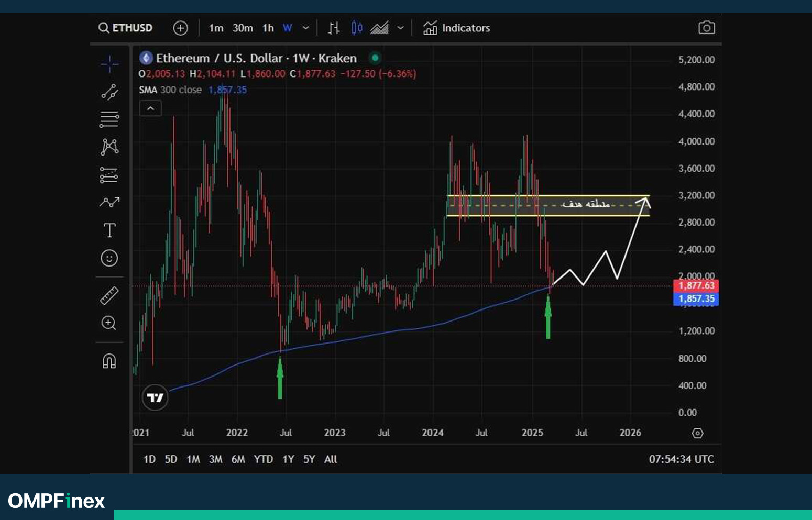This screenshot has width=812, height=520.
Task: Select the Text annotation tool
Action: coord(109,230)
